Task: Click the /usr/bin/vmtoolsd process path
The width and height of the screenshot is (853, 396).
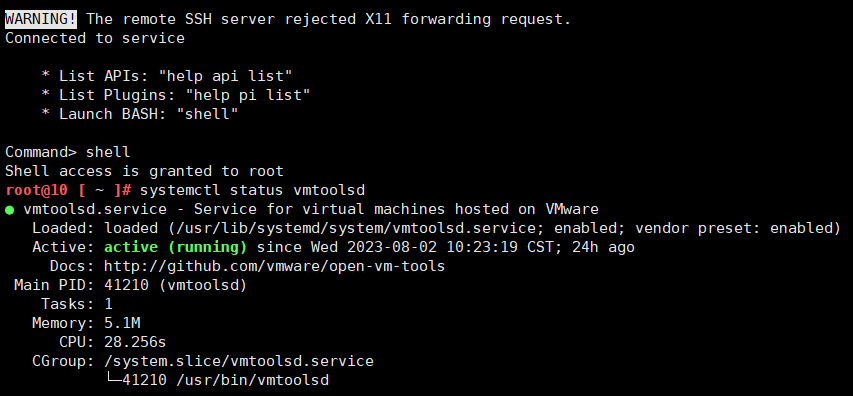Action: (252, 380)
